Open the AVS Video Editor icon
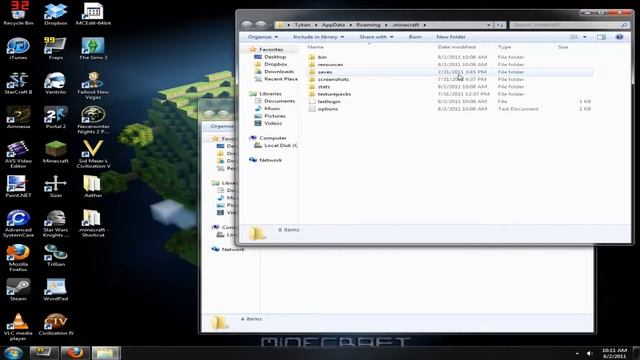Screen dimensions: 640x360 pos(18,154)
